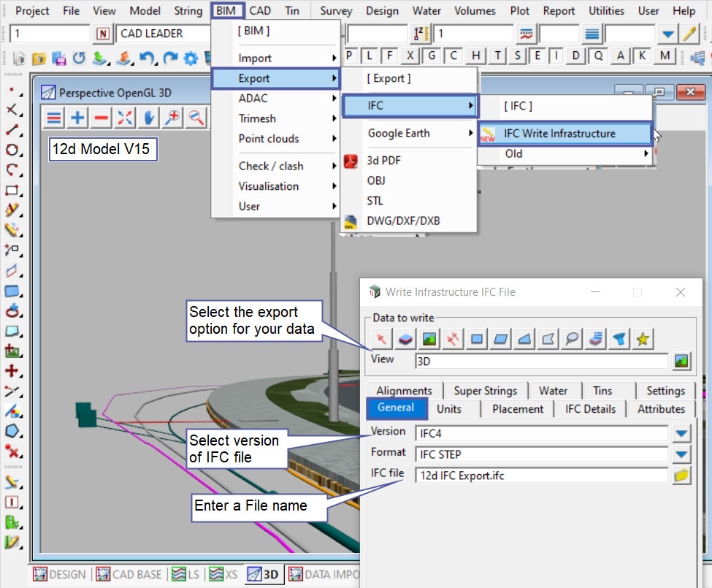Select the red arrow pick icon in Data to write
Viewport: 712px width, 588px height.
[x=380, y=339]
